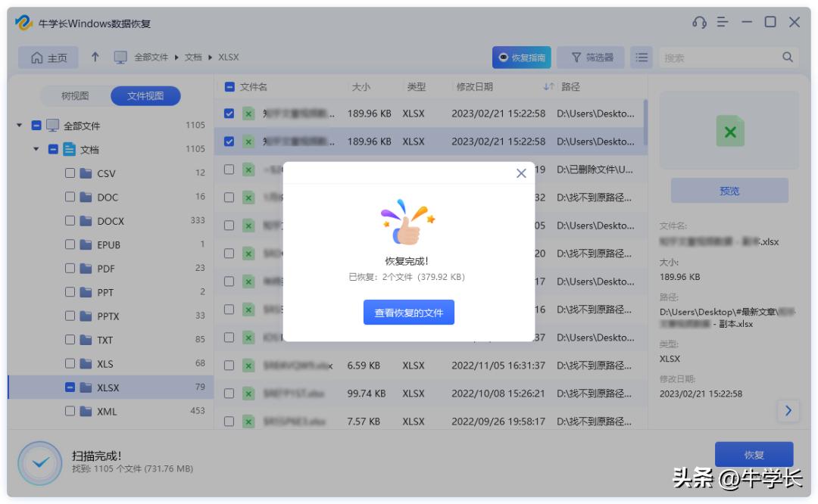
Task: Sort by 类型 column
Action: 417,86
